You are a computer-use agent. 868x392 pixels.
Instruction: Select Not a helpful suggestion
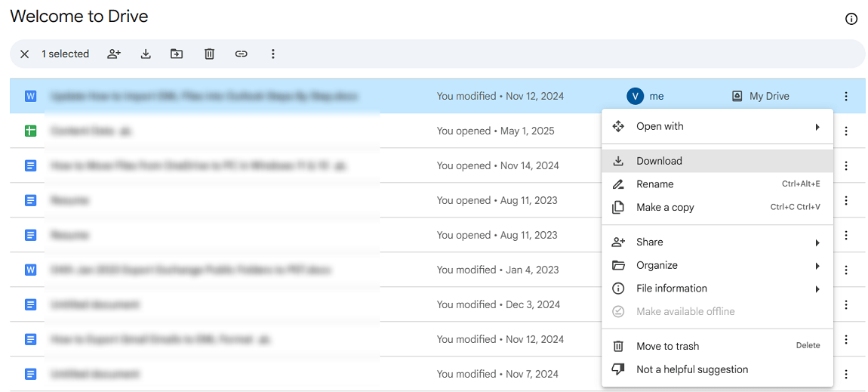tap(718, 369)
